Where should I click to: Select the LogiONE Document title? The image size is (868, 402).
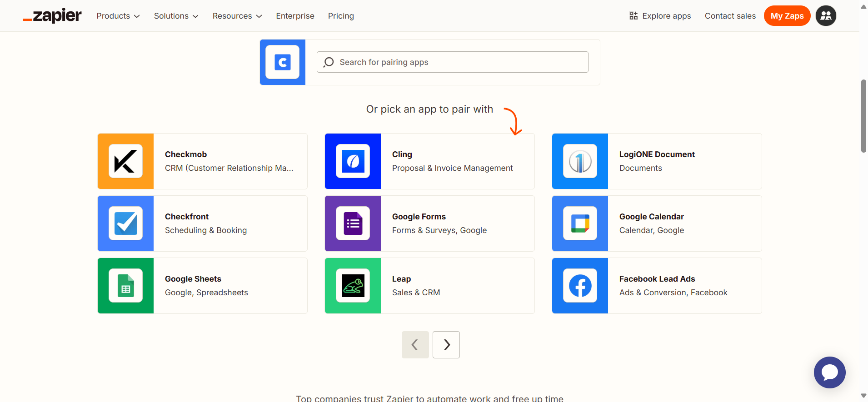[x=657, y=154]
